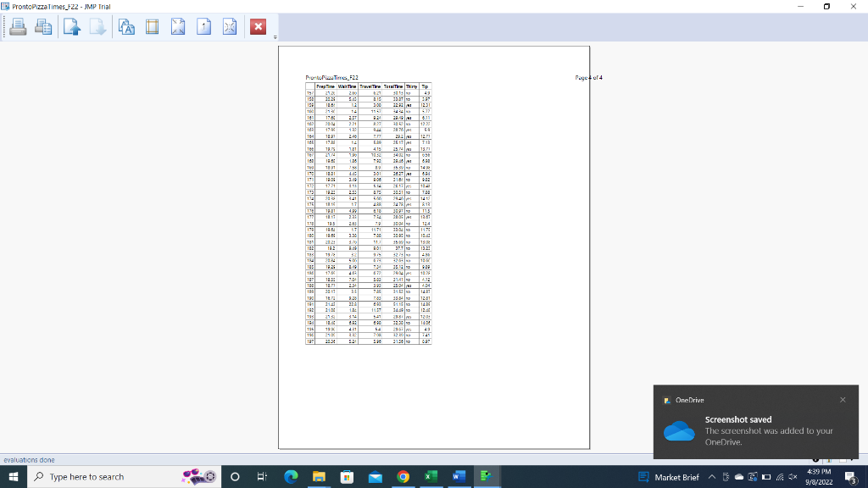Click the TravelTime column header
Viewport: 868px width, 488px height.
tap(370, 86)
